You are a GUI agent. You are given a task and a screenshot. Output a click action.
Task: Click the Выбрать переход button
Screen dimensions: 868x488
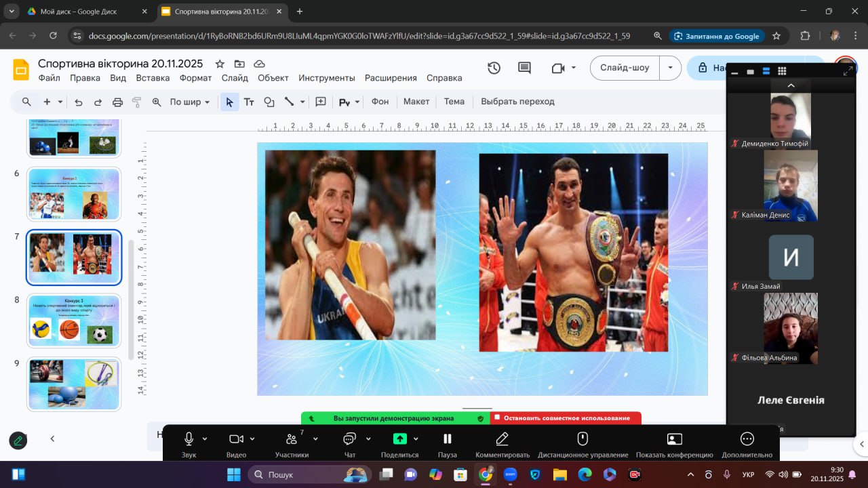tap(517, 102)
